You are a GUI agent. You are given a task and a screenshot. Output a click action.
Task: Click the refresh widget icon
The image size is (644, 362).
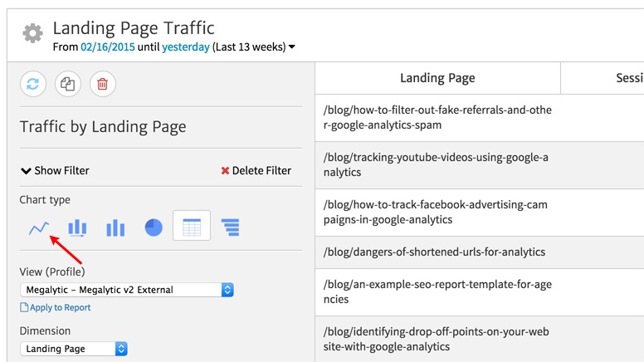(x=33, y=84)
